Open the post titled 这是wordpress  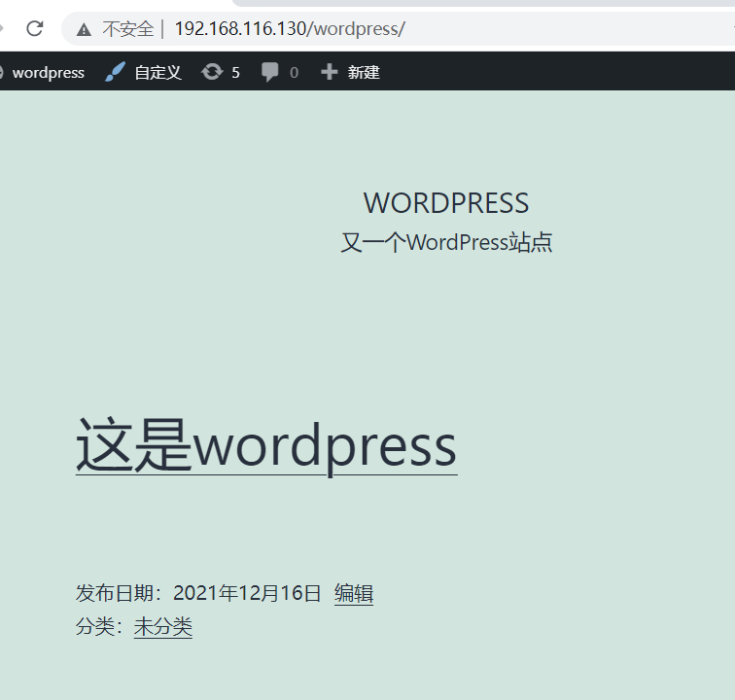tap(266, 446)
